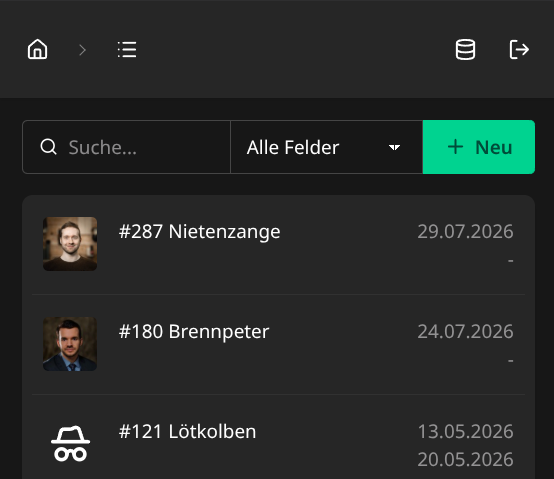Click the plus icon in Neu button
Screen dimensions: 554x479
[x=455, y=147]
